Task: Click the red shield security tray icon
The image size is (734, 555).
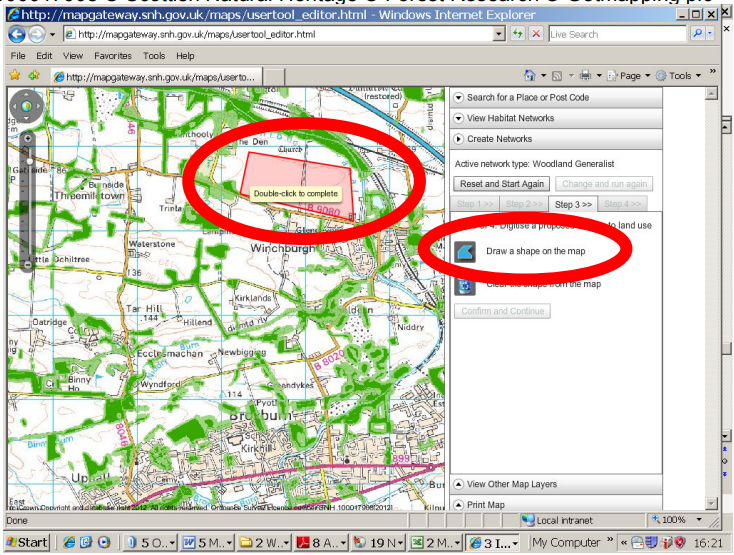Action: (681, 543)
